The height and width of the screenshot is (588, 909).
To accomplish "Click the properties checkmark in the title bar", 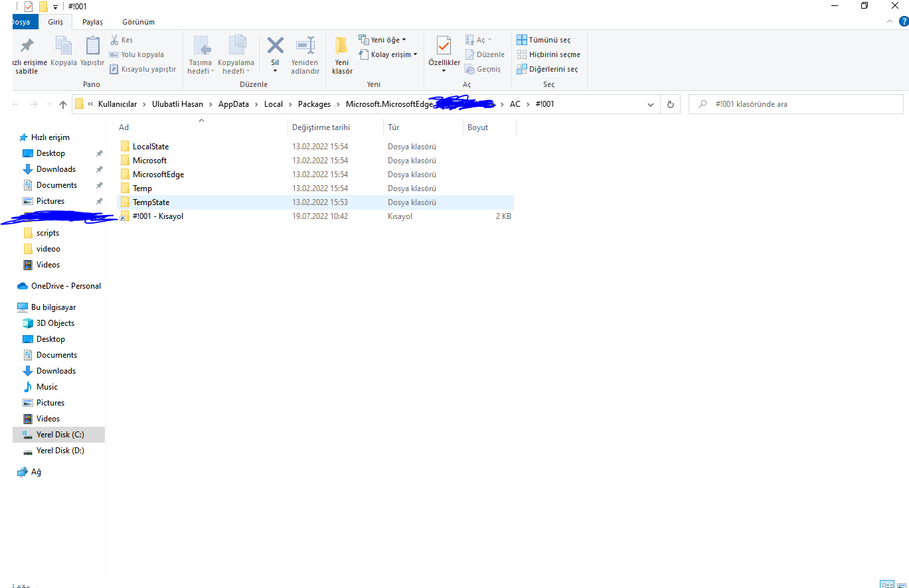I will coord(29,7).
